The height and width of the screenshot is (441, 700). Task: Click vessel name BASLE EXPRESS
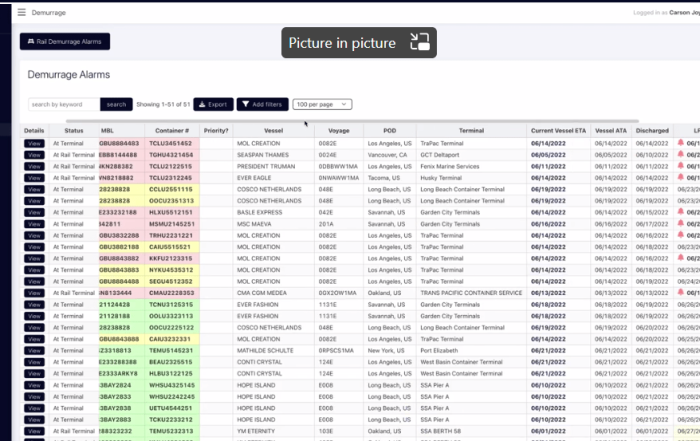pos(259,212)
